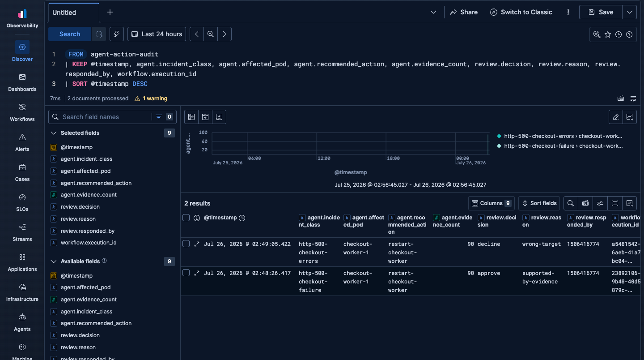Open the Last 24 hours date picker

pos(157,34)
